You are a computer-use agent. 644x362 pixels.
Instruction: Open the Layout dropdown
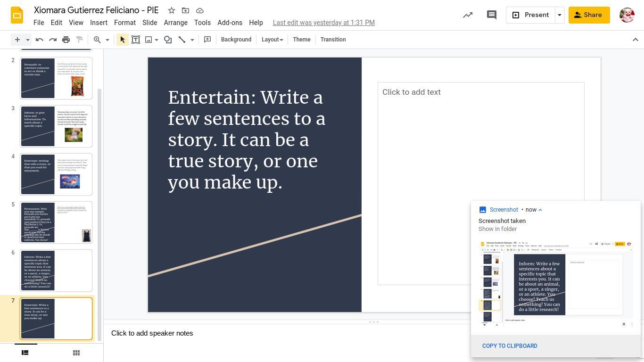click(272, 40)
